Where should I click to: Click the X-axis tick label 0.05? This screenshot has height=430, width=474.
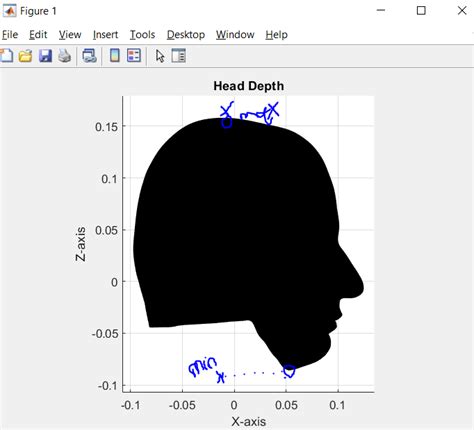point(286,405)
